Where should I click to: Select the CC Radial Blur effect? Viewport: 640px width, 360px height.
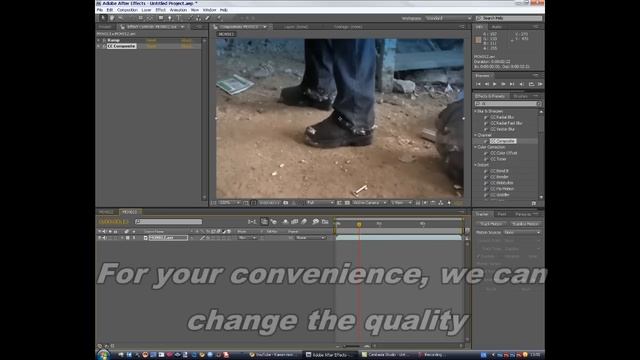502,117
